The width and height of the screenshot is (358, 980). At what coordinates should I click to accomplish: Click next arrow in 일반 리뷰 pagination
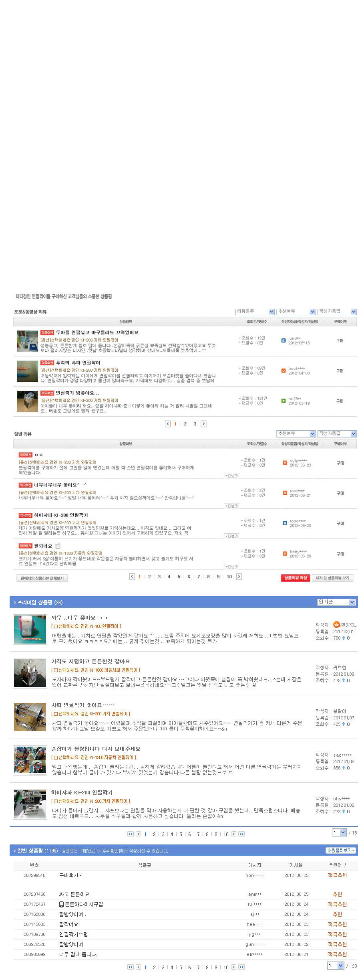239,577
